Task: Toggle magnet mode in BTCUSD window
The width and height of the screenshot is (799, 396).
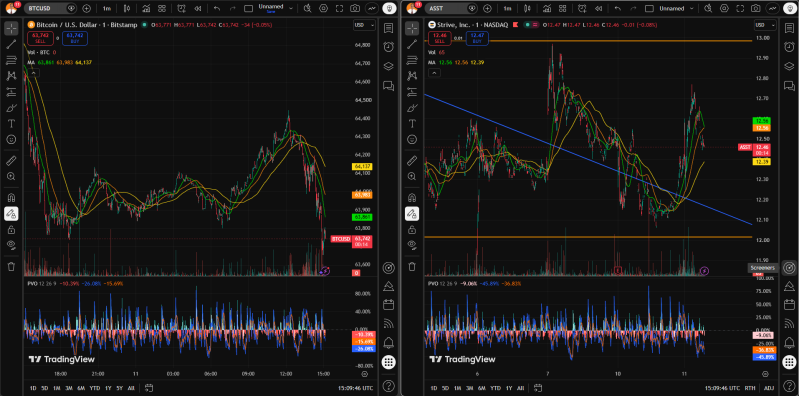Action: point(11,198)
